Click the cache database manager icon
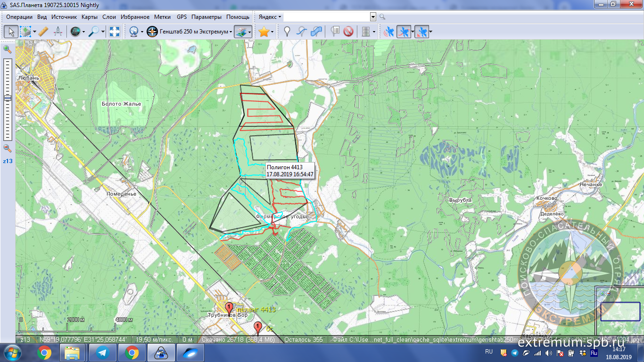The height and width of the screenshot is (362, 644). pos(365,32)
